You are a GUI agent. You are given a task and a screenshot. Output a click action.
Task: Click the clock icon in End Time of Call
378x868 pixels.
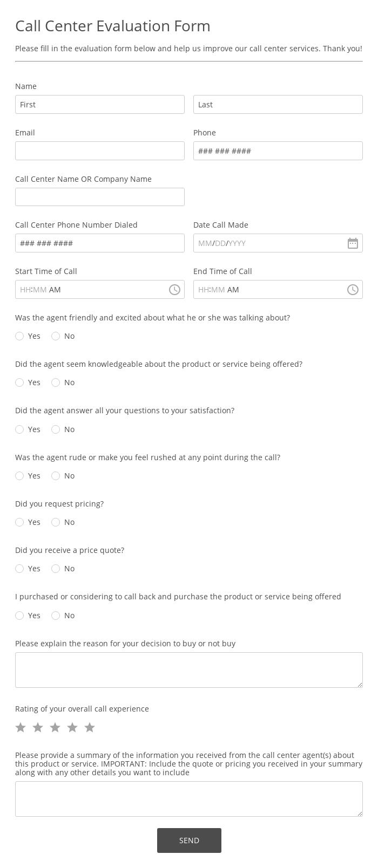(353, 290)
